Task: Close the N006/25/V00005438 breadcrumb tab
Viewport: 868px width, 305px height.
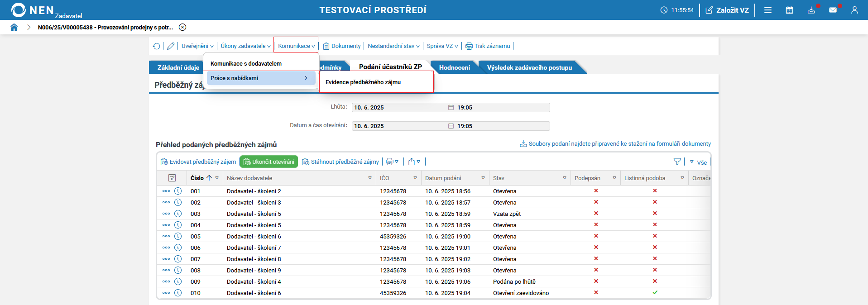Action: [182, 27]
